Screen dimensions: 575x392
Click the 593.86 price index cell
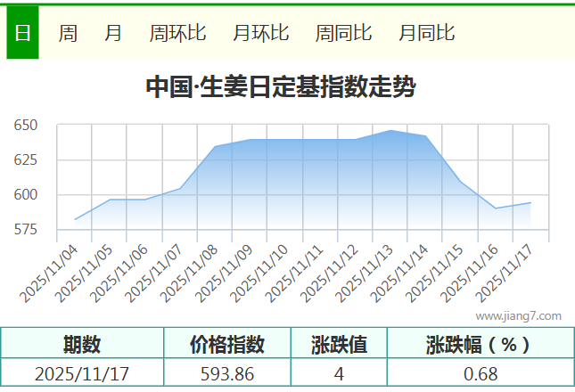227,373
